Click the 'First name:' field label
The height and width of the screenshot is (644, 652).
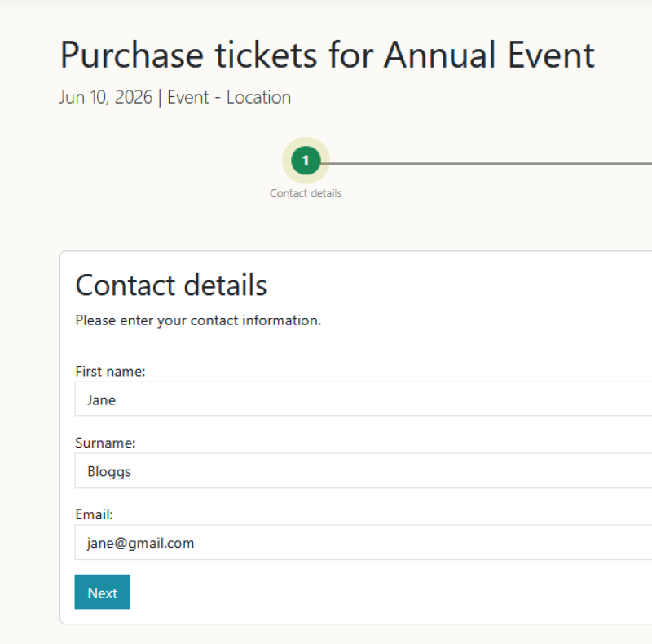pos(110,372)
